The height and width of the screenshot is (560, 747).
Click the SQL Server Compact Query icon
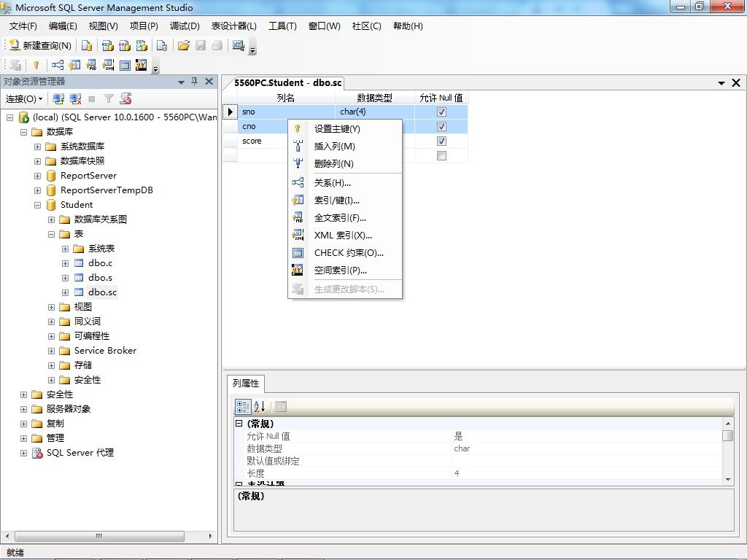[x=162, y=45]
